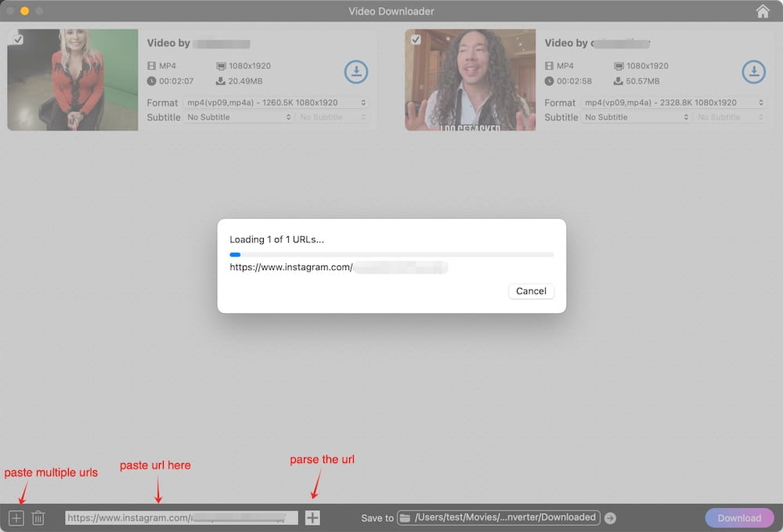Open the output folder with the arrow icon
This screenshot has height=532, width=783.
(x=611, y=518)
